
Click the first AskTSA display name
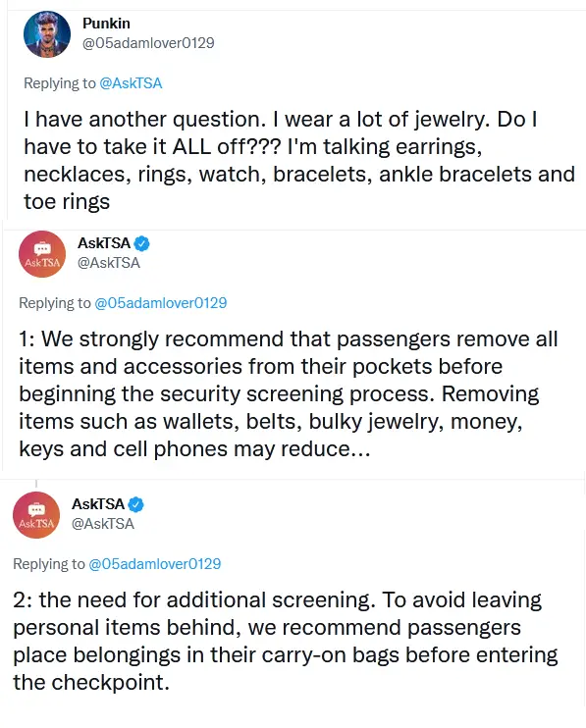point(104,242)
